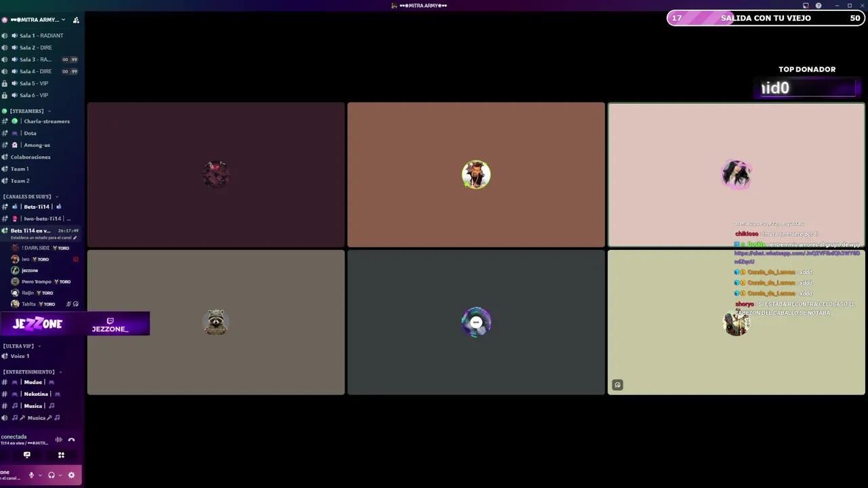Click the muted microphone icon beside Tabita
Screen dimensions: 868x488
[x=68, y=304]
